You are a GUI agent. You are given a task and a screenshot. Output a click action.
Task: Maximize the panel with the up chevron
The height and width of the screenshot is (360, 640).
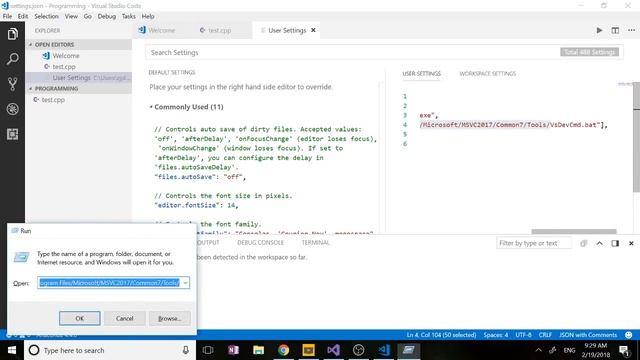(x=599, y=243)
